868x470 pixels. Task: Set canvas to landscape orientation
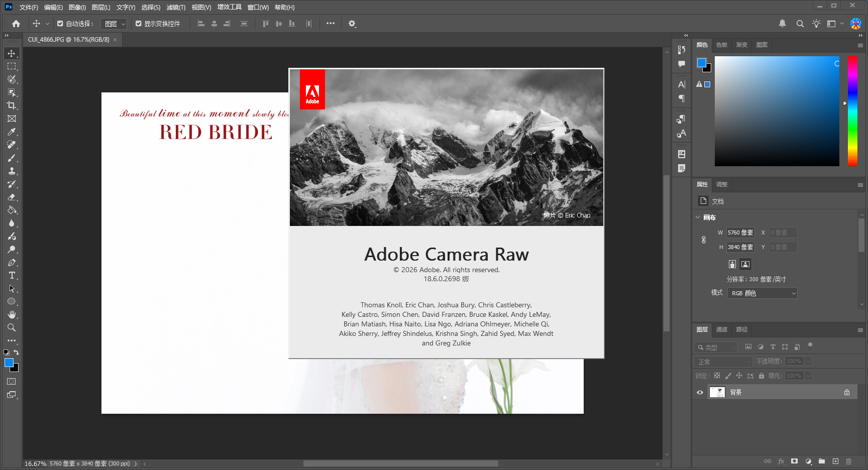click(x=745, y=264)
